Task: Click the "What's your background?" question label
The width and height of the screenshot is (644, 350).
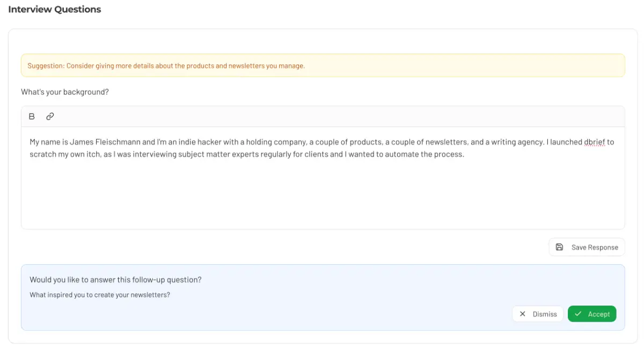Action: tap(65, 92)
